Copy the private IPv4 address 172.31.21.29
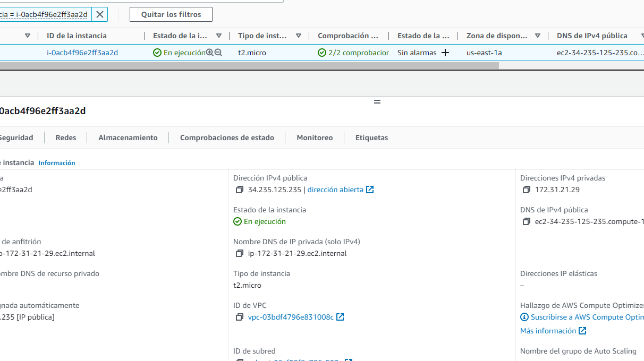Image resolution: width=644 pixels, height=361 pixels. (x=527, y=189)
